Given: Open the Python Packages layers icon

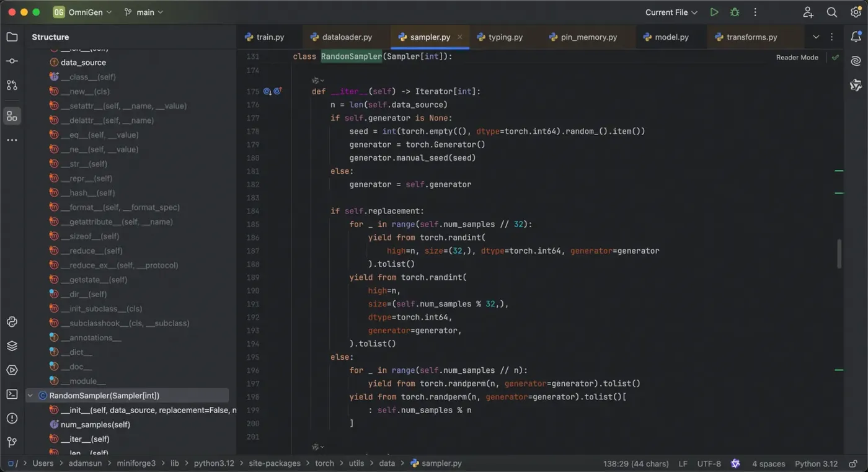Looking at the screenshot, I should coord(12,346).
